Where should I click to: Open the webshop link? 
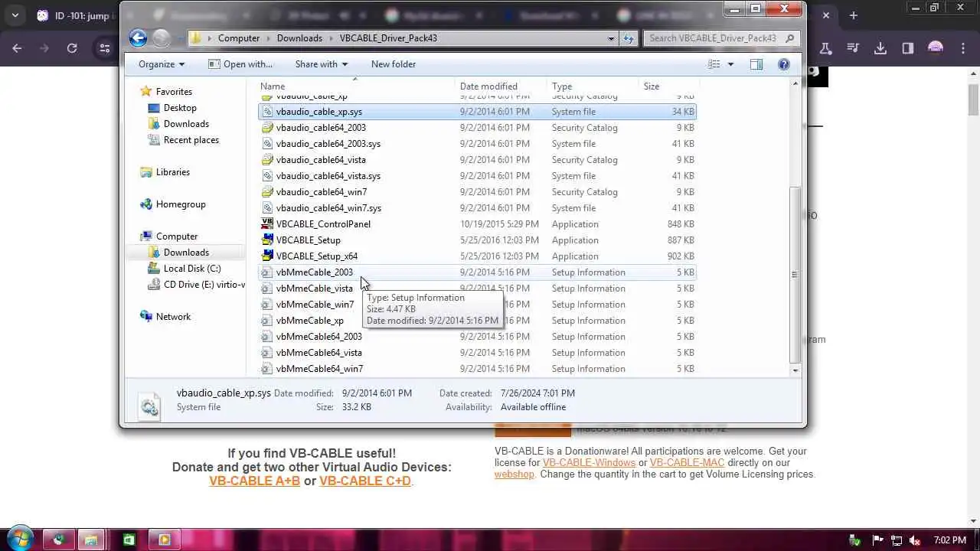pos(514,474)
